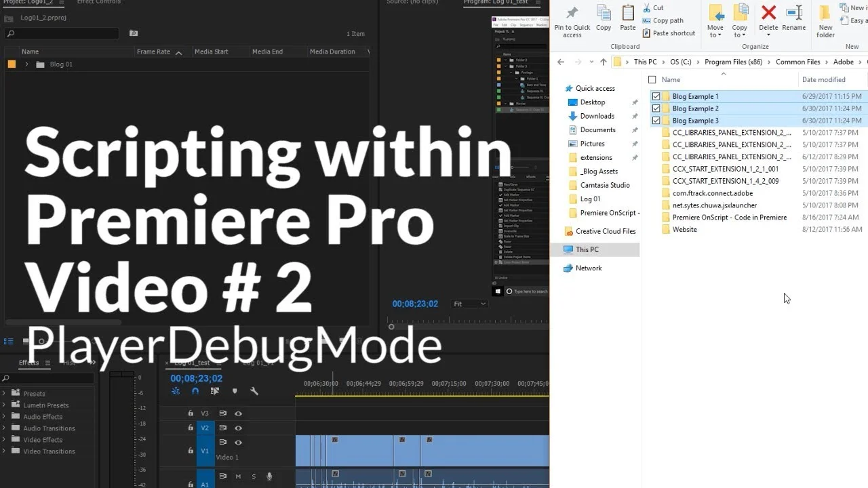Open timeline display settings wrench icon

point(253,391)
